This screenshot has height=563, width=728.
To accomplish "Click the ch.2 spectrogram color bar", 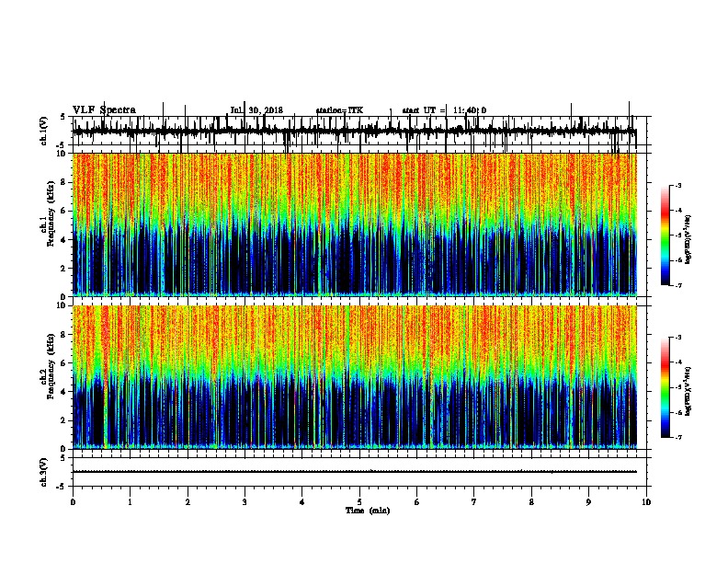I will 665,387.
